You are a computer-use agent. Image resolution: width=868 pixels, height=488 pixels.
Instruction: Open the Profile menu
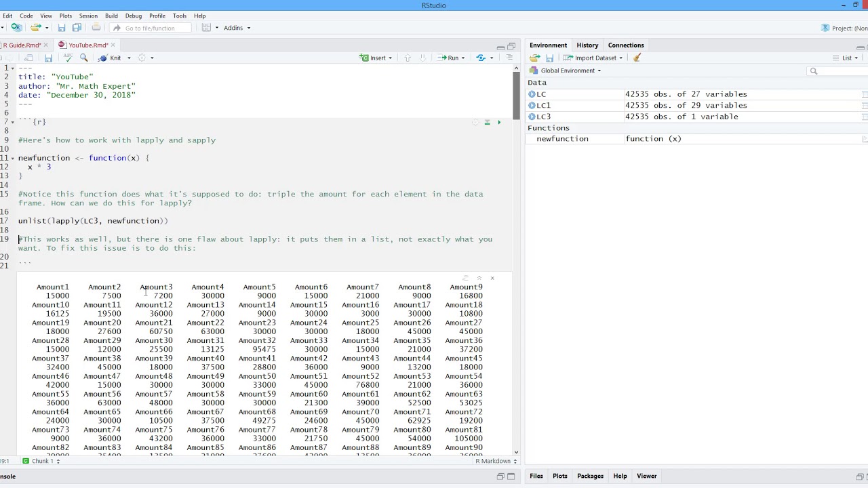(157, 16)
